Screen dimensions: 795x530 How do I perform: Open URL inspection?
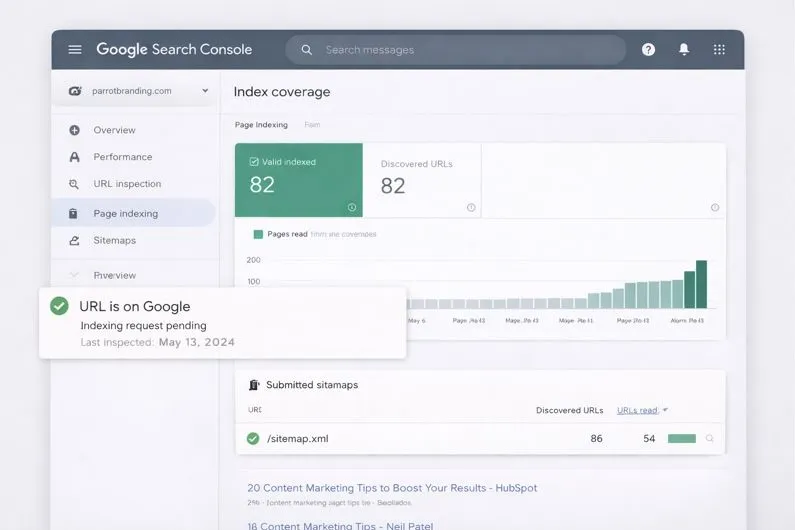127,184
